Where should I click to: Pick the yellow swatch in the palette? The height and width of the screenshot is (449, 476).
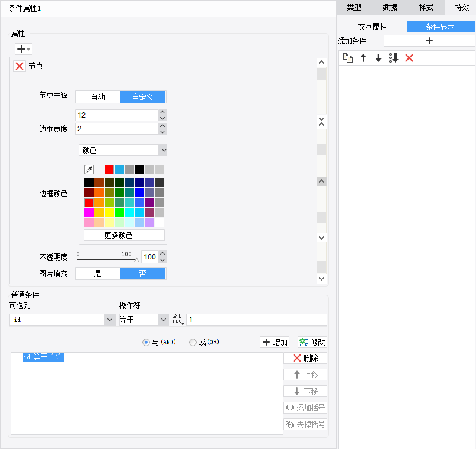pos(109,213)
